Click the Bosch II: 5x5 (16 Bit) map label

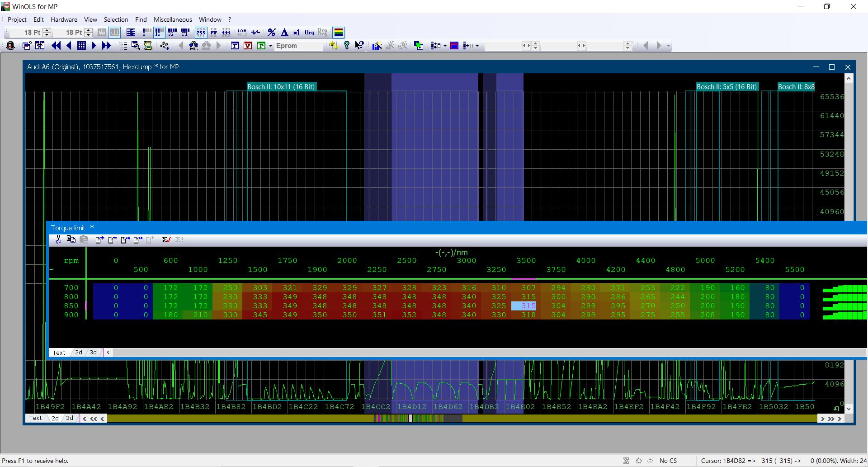(726, 86)
